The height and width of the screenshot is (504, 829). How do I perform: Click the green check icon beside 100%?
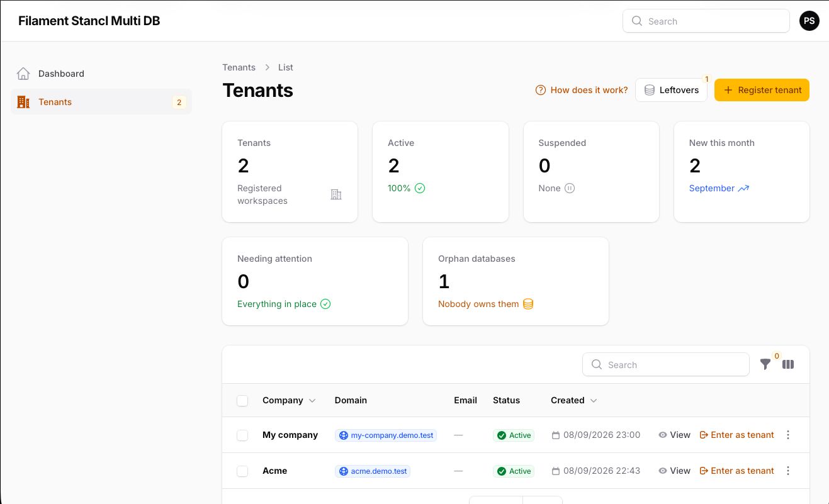(x=420, y=188)
